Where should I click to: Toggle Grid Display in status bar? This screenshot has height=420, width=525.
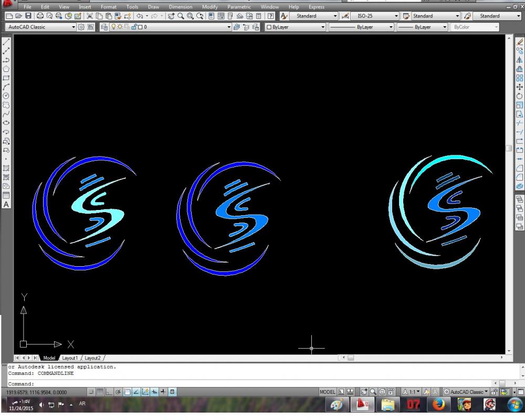[100, 392]
